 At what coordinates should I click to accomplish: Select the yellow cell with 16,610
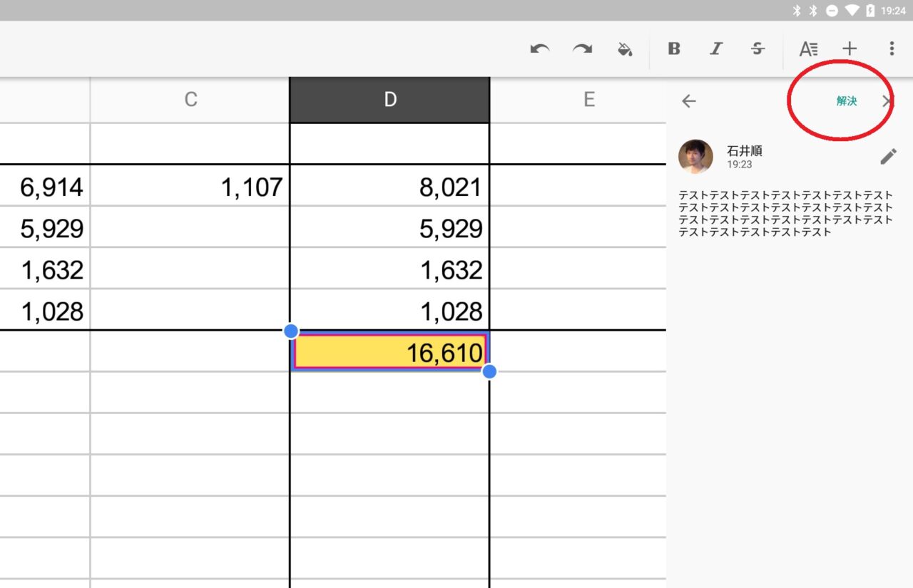tap(389, 352)
